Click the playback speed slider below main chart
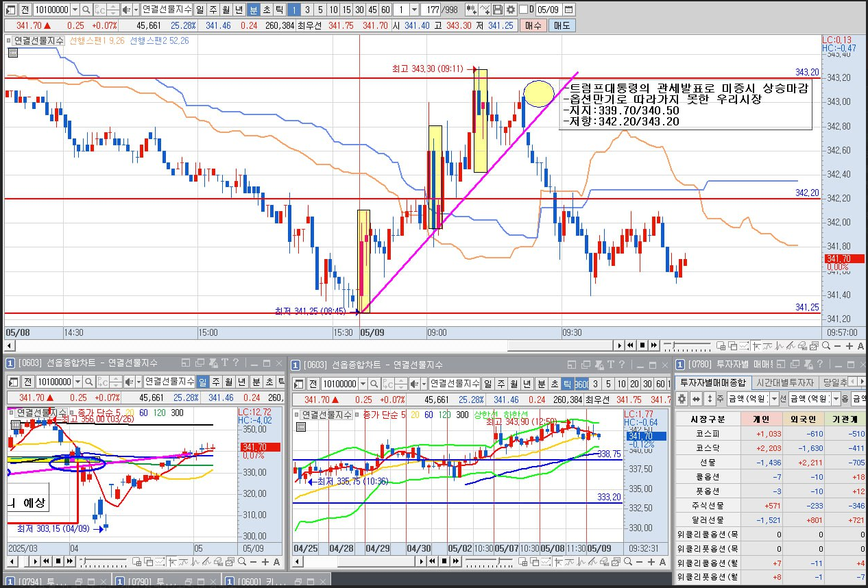868x588 pixels. (x=687, y=345)
